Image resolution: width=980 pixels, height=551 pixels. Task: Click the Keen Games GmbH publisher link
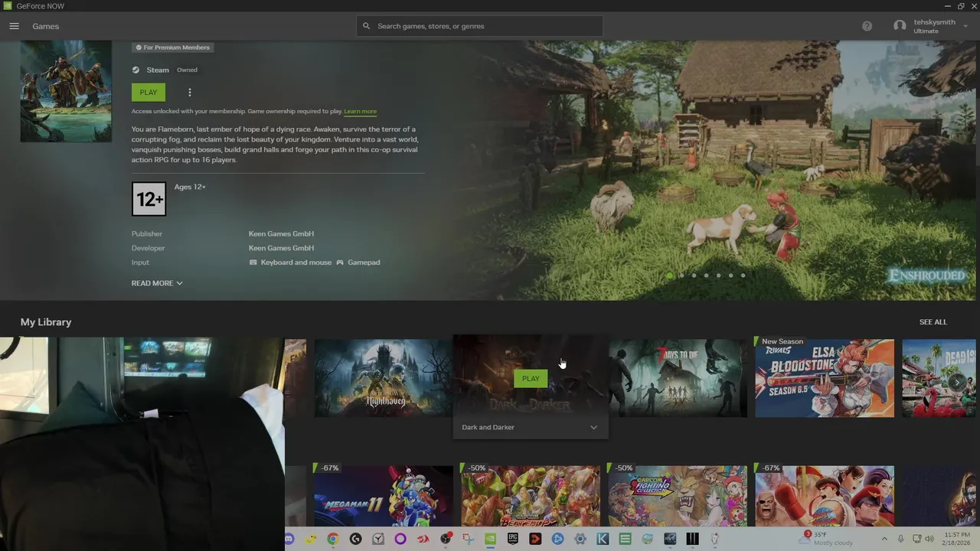point(281,234)
